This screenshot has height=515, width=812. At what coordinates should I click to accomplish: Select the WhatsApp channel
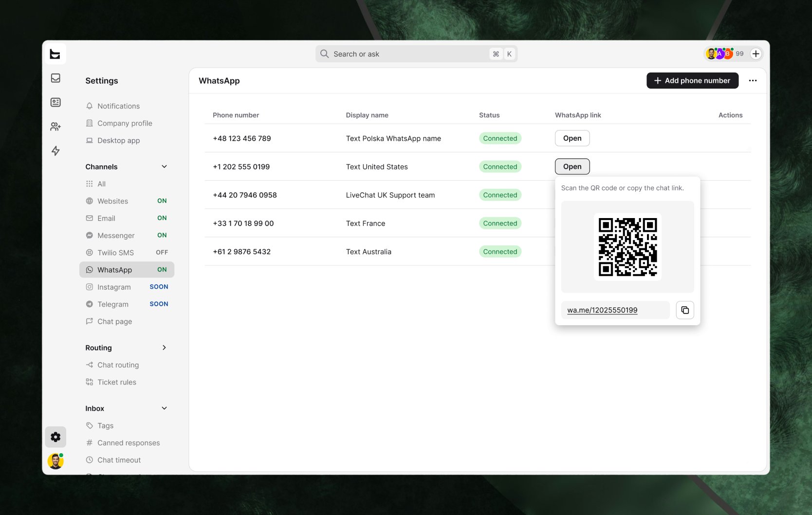click(127, 270)
